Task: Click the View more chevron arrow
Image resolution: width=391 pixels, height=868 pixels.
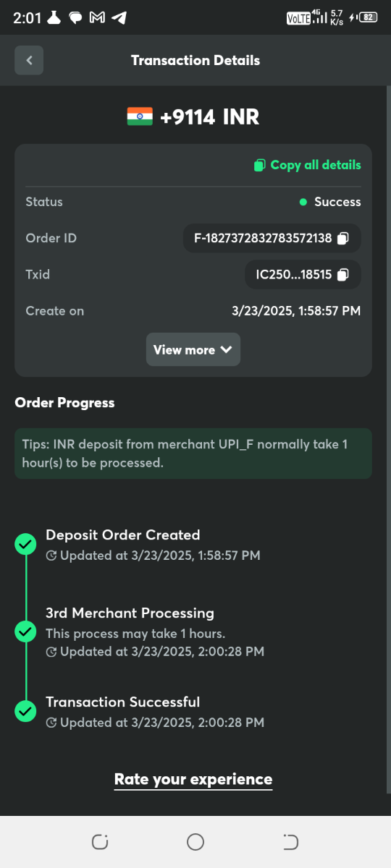Action: (226, 349)
